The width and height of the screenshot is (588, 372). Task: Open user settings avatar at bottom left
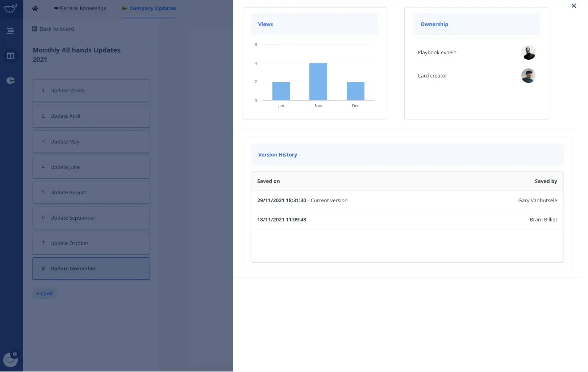point(10,358)
